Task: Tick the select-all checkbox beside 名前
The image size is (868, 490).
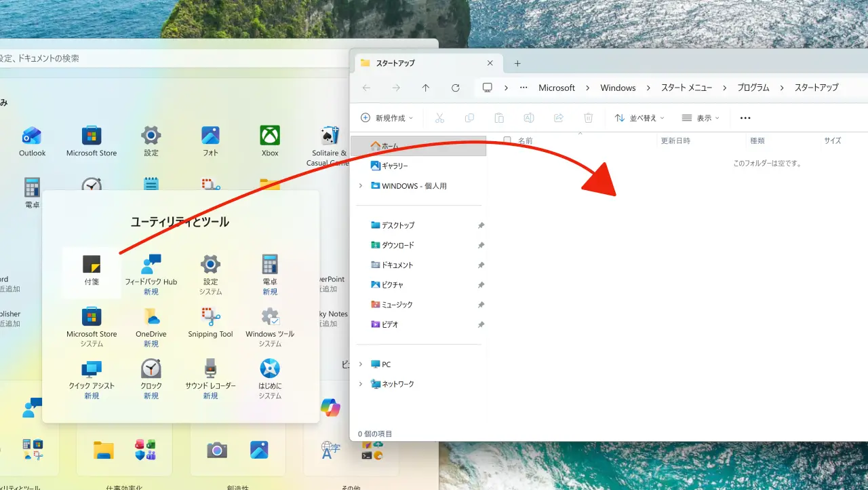Action: [x=507, y=140]
